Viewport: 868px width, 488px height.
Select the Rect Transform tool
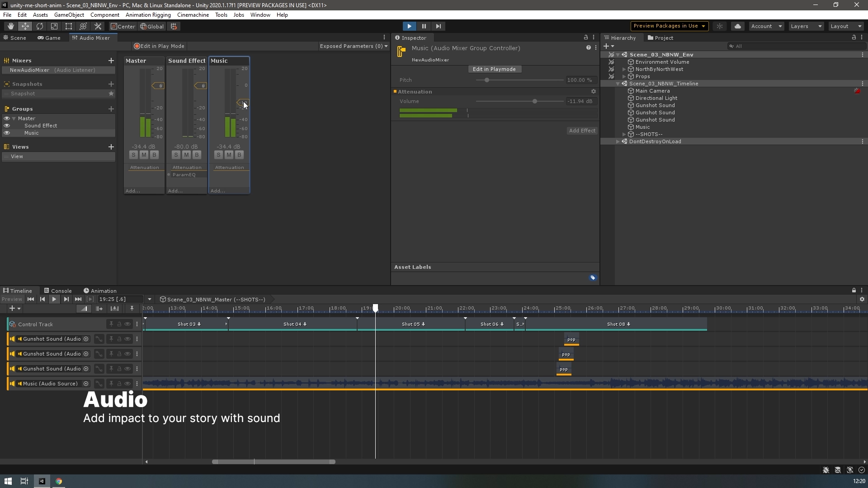point(69,26)
